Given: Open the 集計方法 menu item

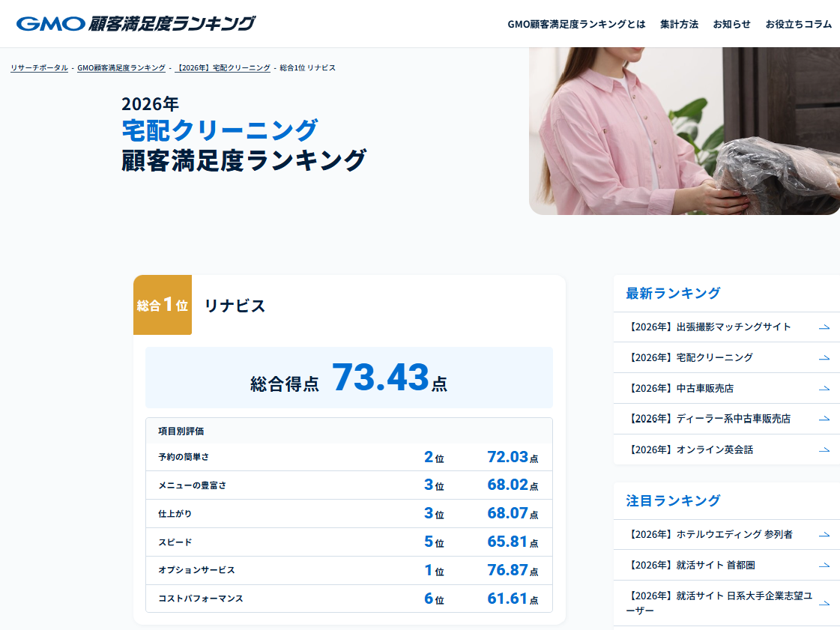Looking at the screenshot, I should [679, 24].
